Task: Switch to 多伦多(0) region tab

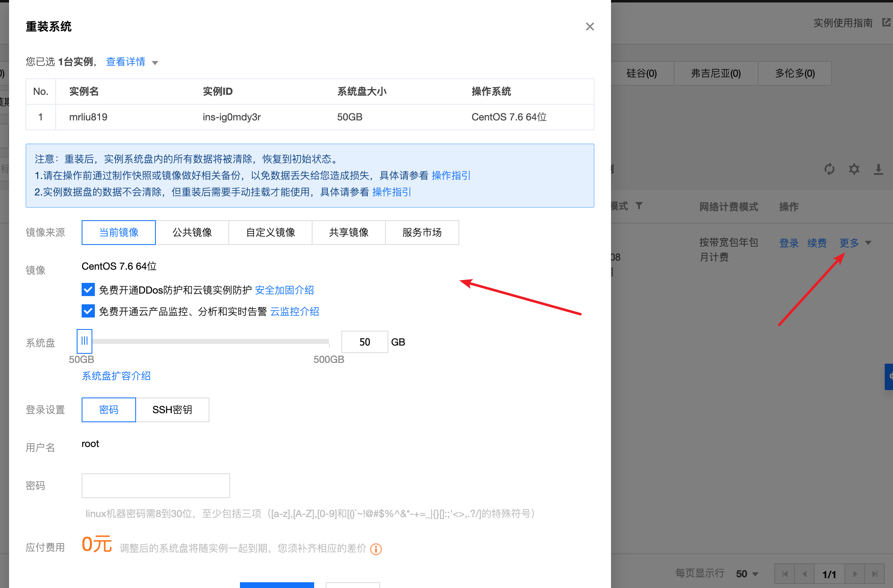Action: [x=795, y=73]
